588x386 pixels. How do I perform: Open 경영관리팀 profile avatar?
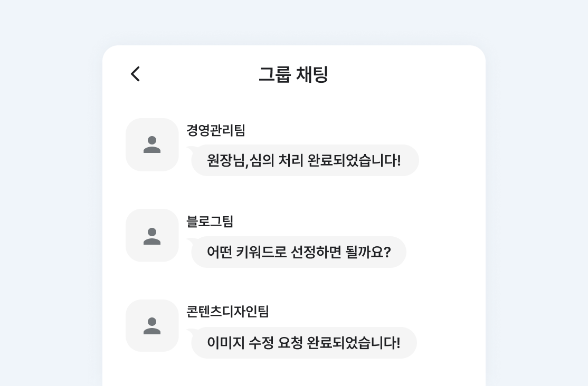click(x=152, y=144)
